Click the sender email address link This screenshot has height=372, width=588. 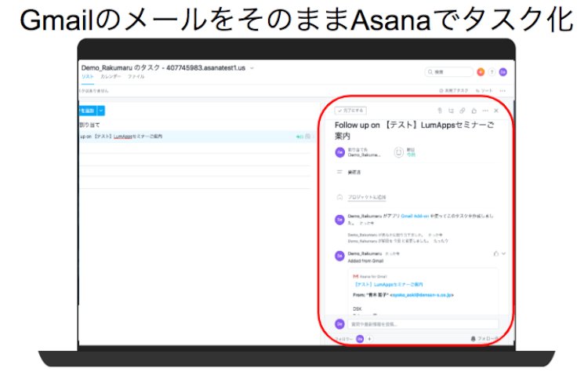[x=422, y=295]
